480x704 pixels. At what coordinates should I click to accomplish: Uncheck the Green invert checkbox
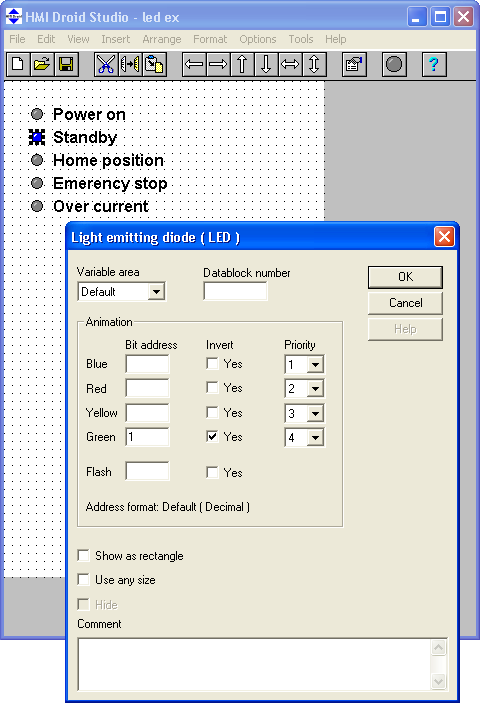(212, 436)
